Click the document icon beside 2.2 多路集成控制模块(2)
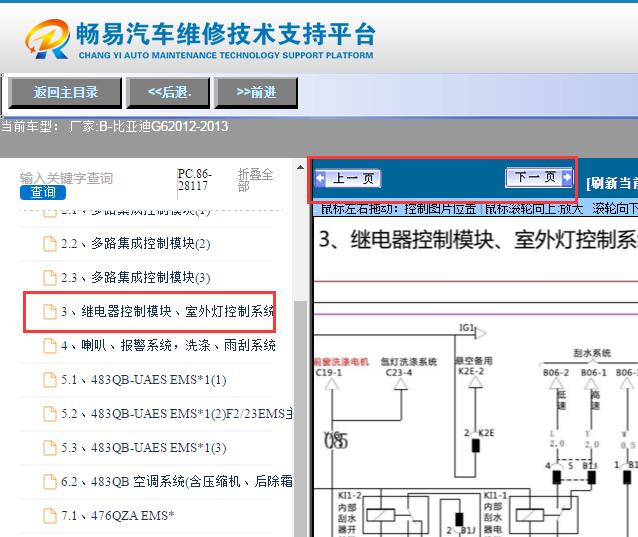The height and width of the screenshot is (537, 638). pyautogui.click(x=49, y=244)
